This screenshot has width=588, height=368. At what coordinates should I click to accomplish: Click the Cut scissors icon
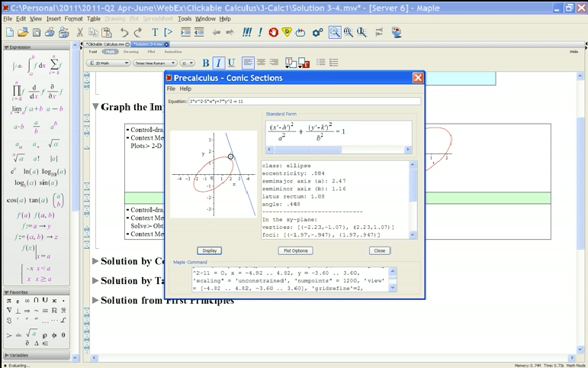click(79, 33)
